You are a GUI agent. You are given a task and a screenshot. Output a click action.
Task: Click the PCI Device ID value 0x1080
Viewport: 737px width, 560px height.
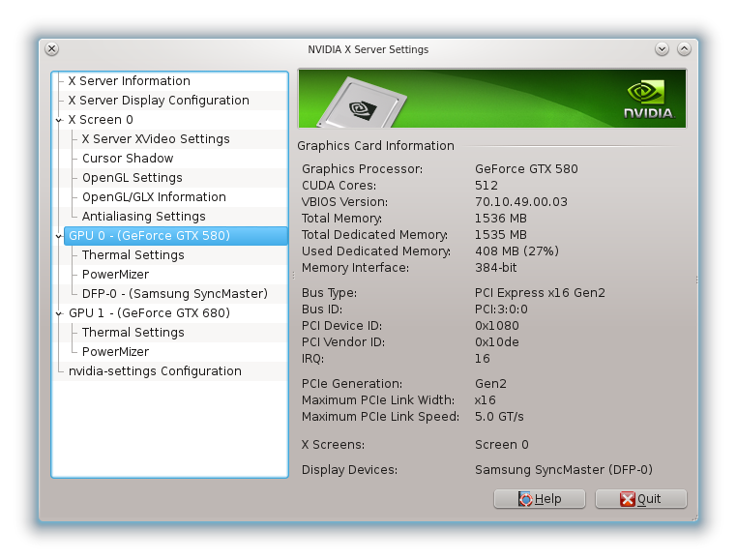tap(497, 326)
